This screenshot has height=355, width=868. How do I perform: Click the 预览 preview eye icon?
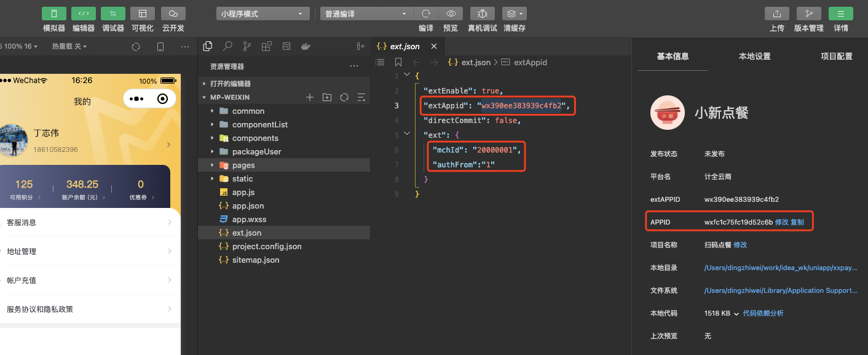[451, 14]
